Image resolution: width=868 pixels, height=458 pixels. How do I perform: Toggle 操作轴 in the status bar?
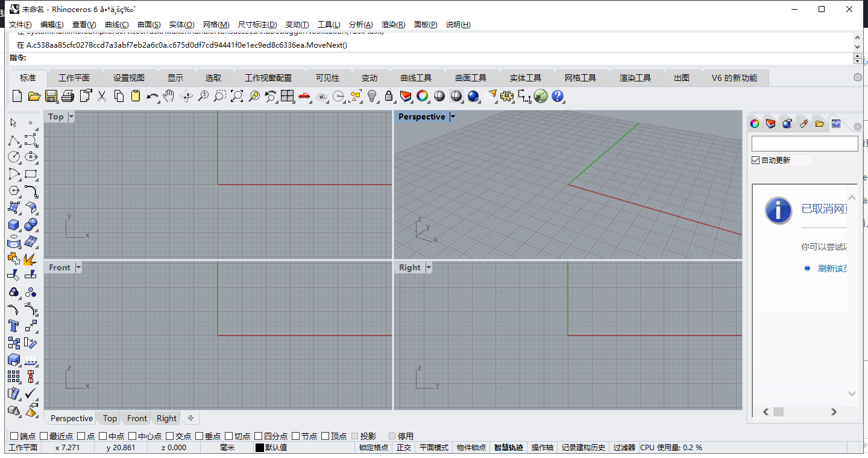pos(542,448)
